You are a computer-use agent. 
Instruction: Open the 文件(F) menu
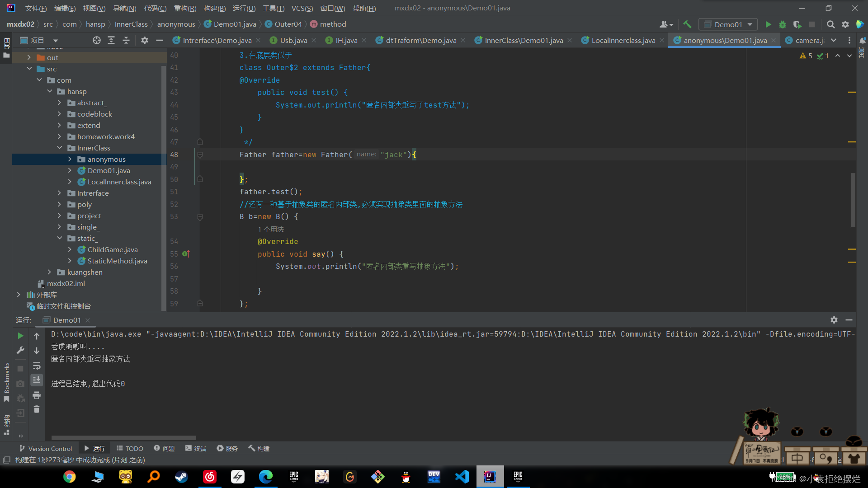pyautogui.click(x=36, y=8)
